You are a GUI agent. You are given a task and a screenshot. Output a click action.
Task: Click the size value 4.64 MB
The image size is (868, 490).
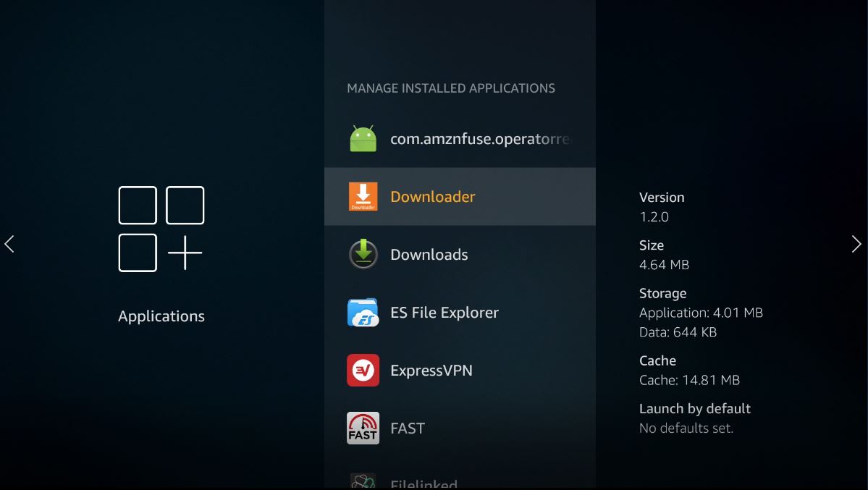[665, 265]
